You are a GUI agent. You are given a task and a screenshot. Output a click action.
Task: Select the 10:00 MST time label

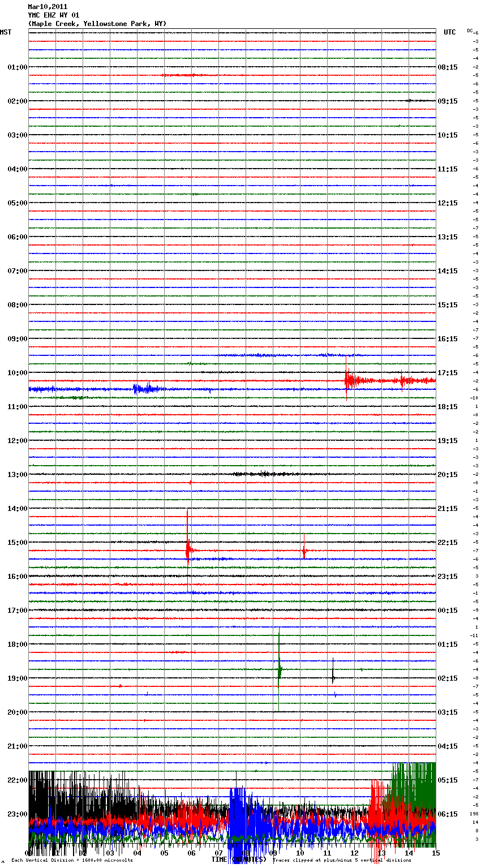coord(18,373)
